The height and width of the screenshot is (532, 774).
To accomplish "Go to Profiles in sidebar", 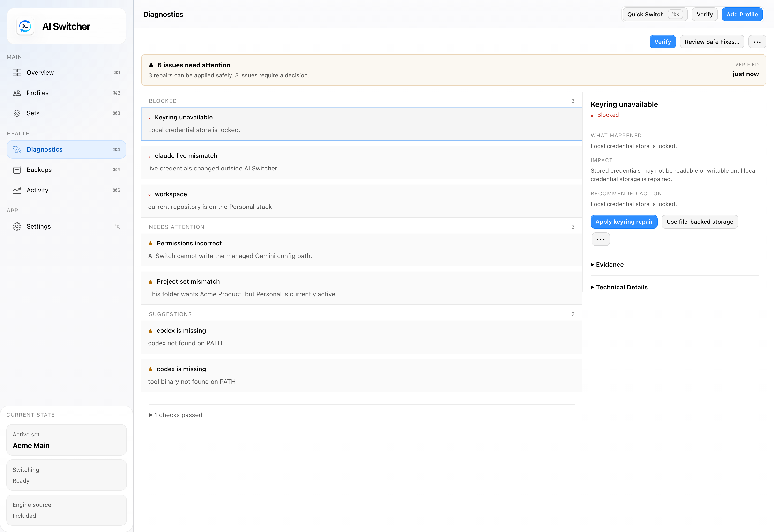I will (66, 93).
